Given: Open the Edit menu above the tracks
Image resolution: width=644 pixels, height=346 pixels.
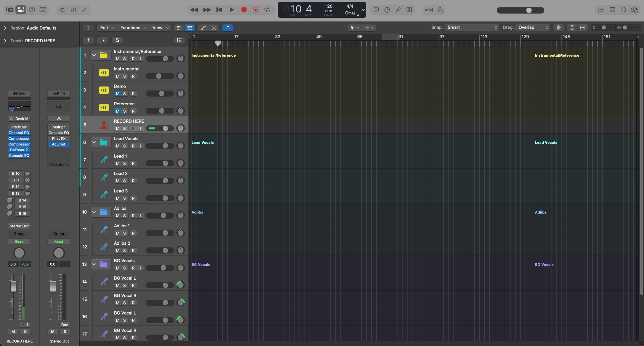Looking at the screenshot, I should [104, 27].
